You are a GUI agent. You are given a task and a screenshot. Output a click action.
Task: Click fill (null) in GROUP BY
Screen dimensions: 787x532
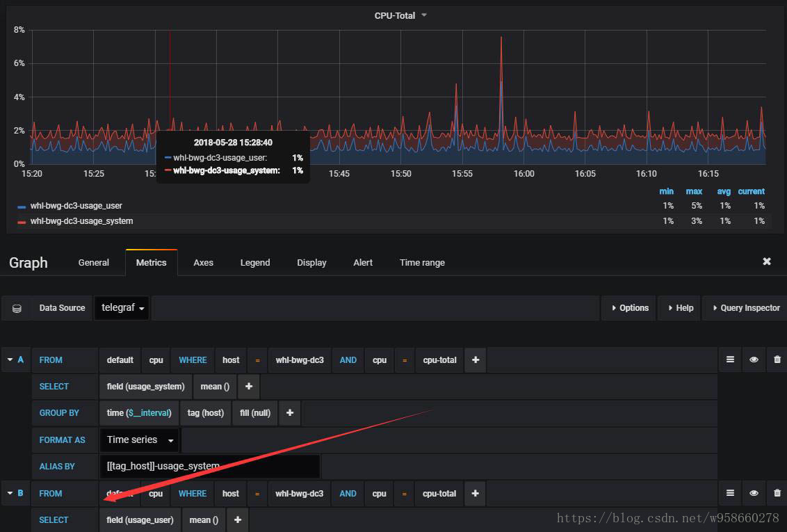pos(255,413)
